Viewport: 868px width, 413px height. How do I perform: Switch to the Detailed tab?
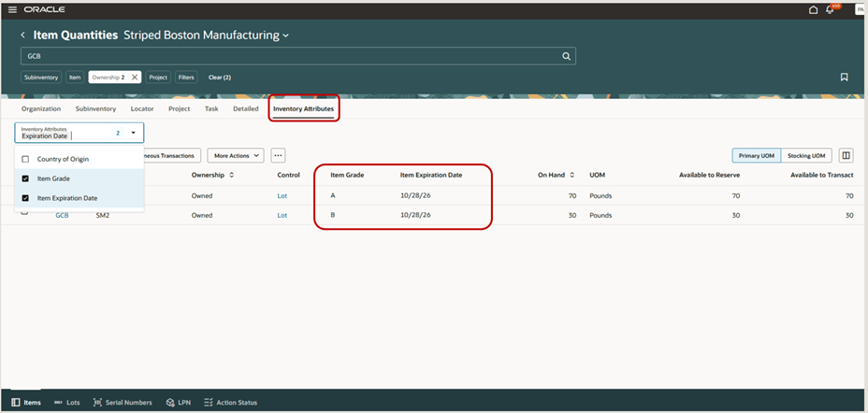246,109
